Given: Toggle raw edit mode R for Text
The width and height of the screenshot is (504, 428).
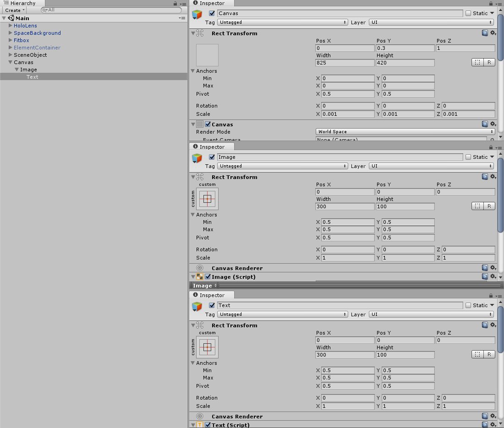Looking at the screenshot, I should [x=489, y=355].
